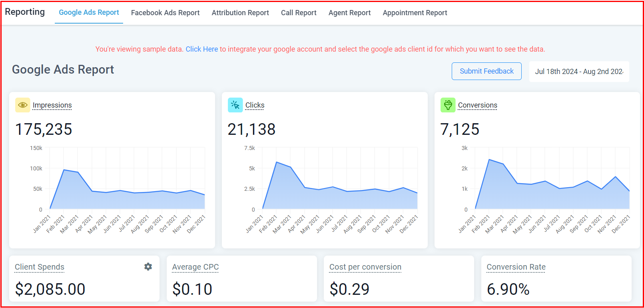Click the Impressions metric label
The width and height of the screenshot is (644, 308).
click(x=52, y=105)
